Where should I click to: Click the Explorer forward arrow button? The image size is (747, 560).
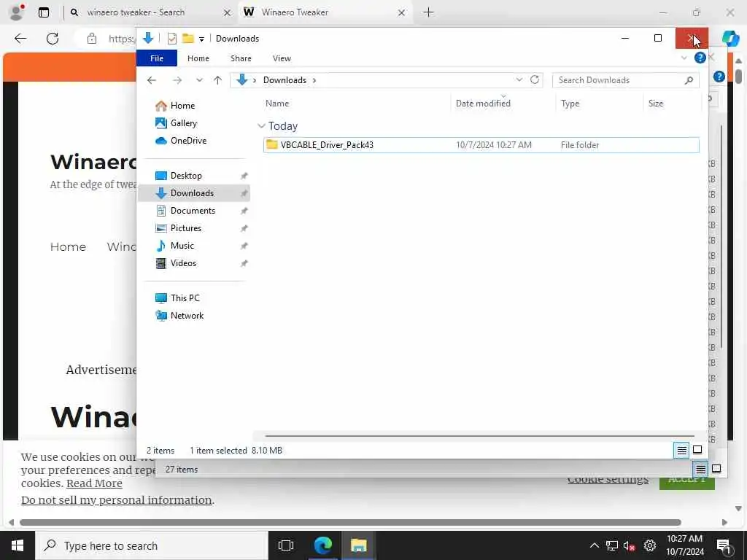tap(177, 80)
